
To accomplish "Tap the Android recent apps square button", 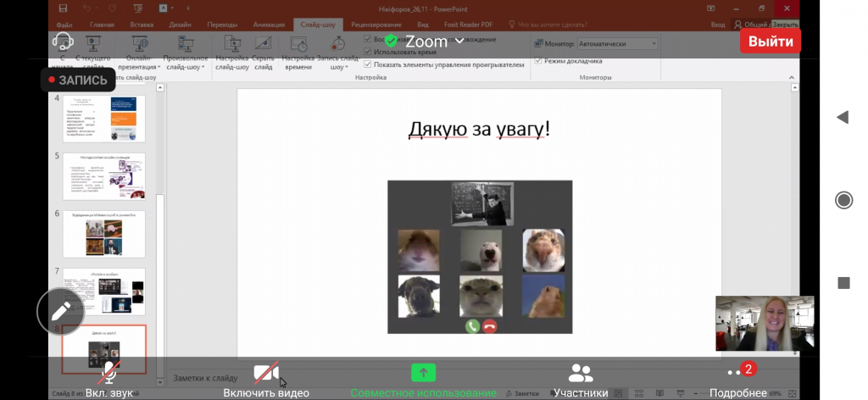I will tap(843, 283).
